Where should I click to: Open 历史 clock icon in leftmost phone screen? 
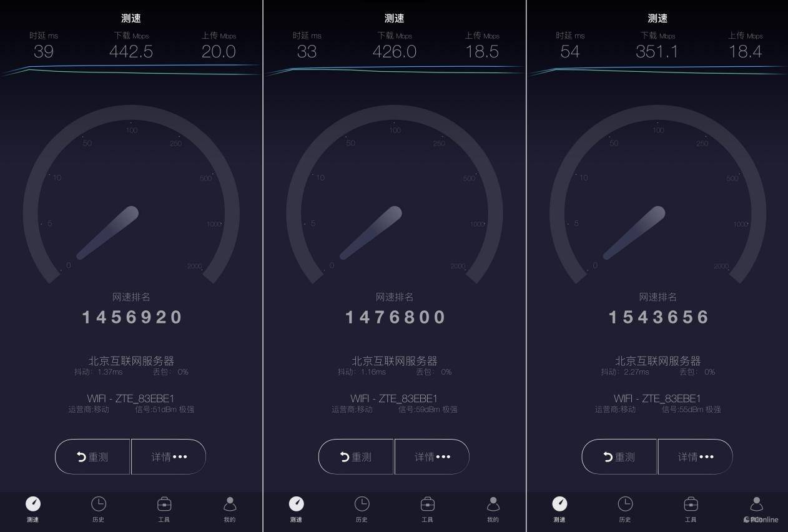[99, 503]
